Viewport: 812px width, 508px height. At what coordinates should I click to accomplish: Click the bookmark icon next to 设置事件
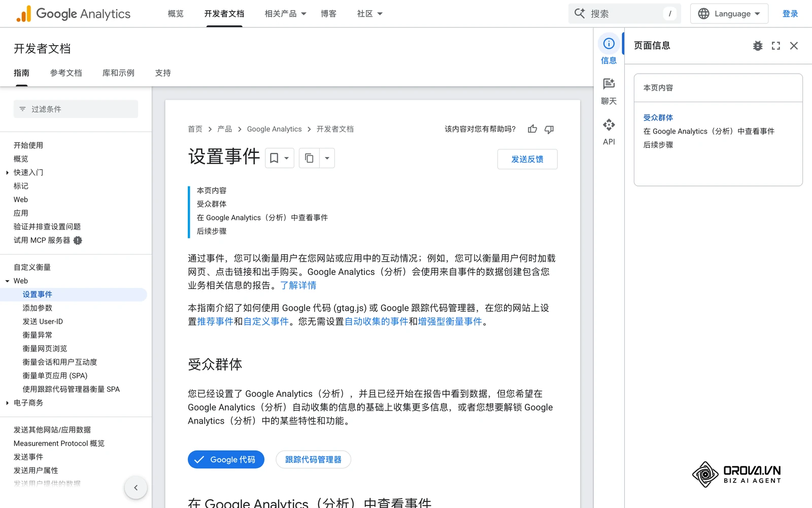[274, 158]
